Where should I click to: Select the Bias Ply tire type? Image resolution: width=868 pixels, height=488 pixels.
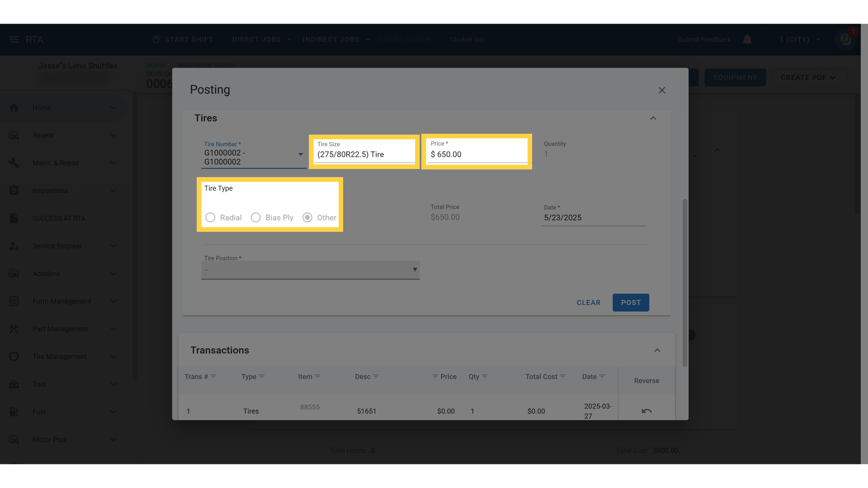pos(256,217)
